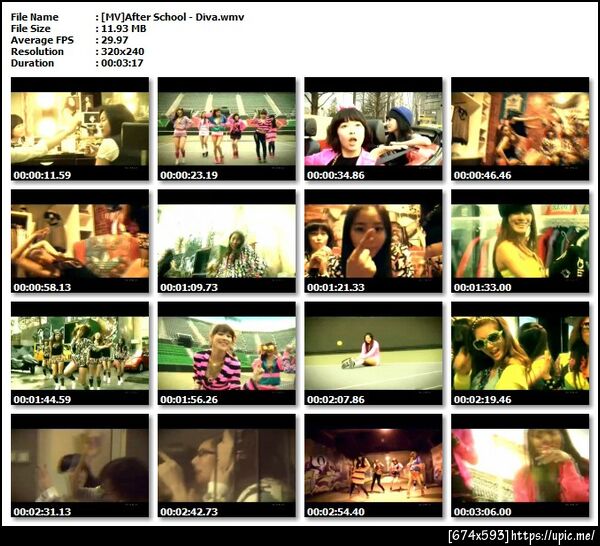The width and height of the screenshot is (600, 546).
Task: Select the last frame at 00:03:06.00
Action: (x=520, y=465)
